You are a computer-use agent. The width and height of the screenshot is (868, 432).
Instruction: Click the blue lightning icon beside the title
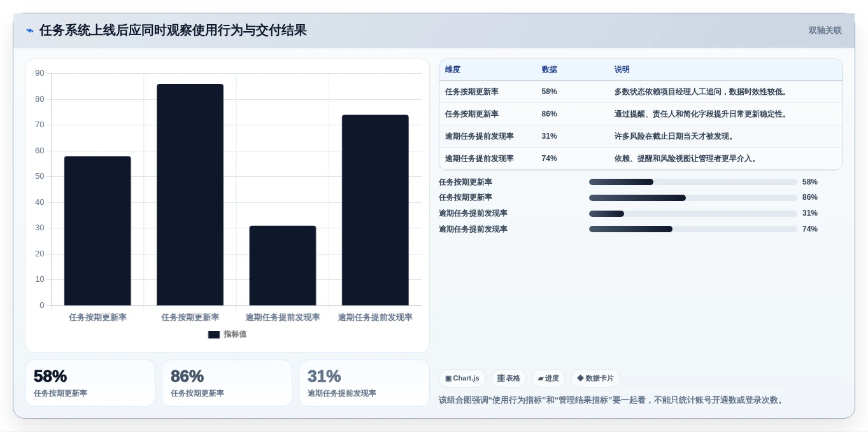pyautogui.click(x=29, y=31)
